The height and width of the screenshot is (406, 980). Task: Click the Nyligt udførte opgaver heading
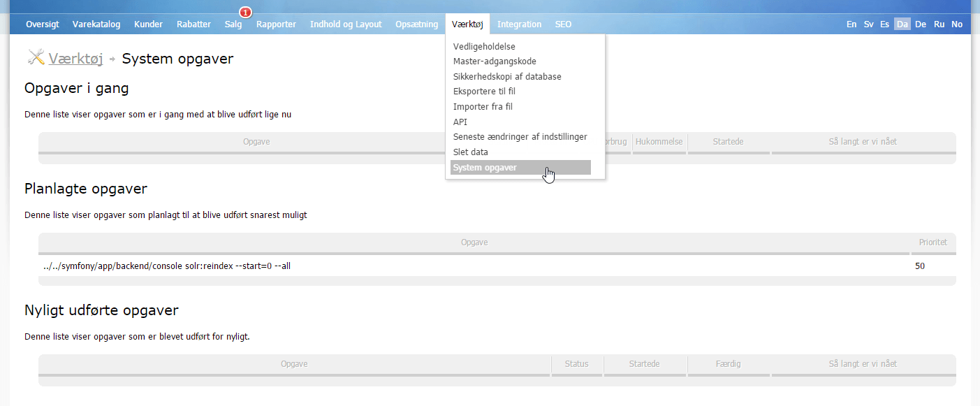click(x=101, y=310)
